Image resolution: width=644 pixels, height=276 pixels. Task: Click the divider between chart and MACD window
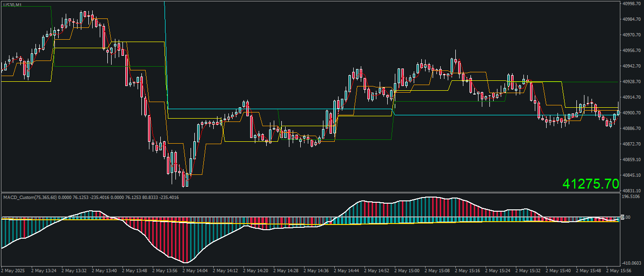tap(310, 192)
